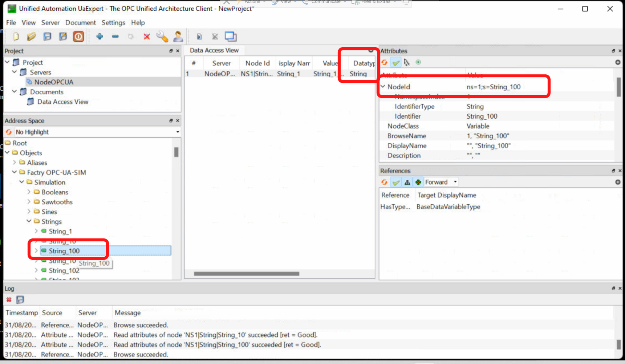
Task: Click the Node Id column header
Action: tap(257, 64)
